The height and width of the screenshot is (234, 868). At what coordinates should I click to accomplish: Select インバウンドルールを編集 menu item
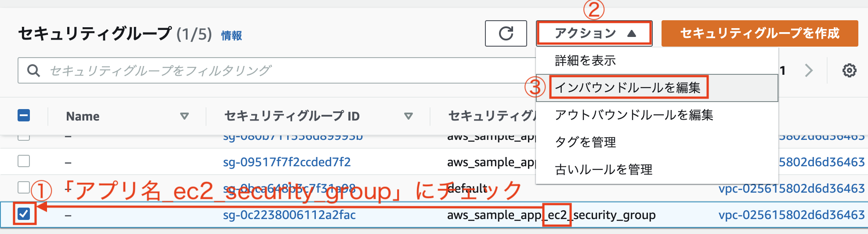pos(657,88)
